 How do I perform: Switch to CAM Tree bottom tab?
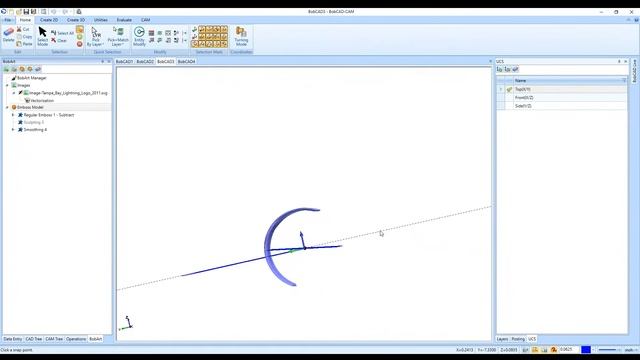click(54, 339)
